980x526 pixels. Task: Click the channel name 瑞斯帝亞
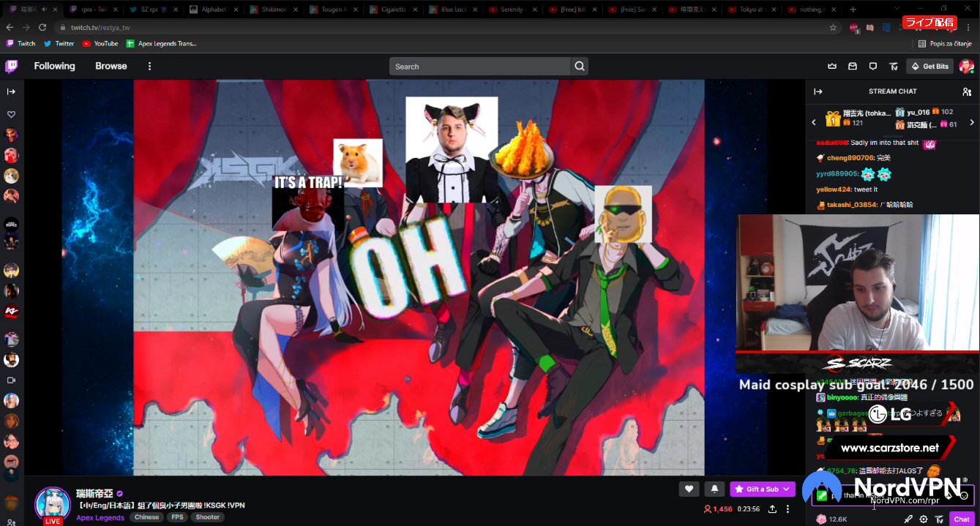click(94, 493)
